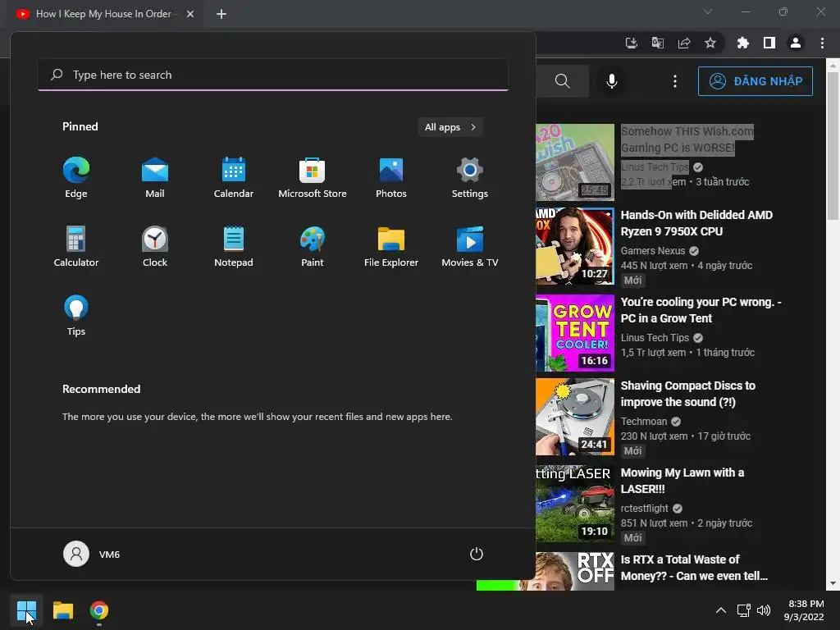Launch the Clock app
Screen dimensions: 840x630
[x=155, y=247]
